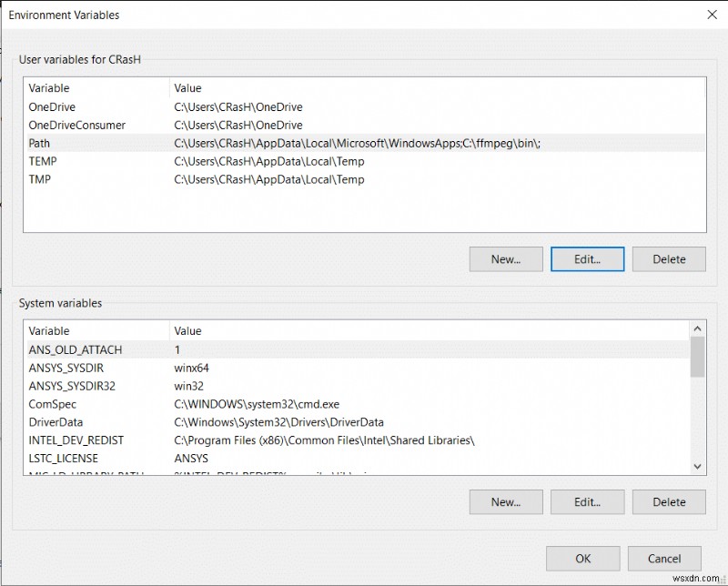Click Edit under user variables
Screen dimensions: 728x586
[x=587, y=258]
